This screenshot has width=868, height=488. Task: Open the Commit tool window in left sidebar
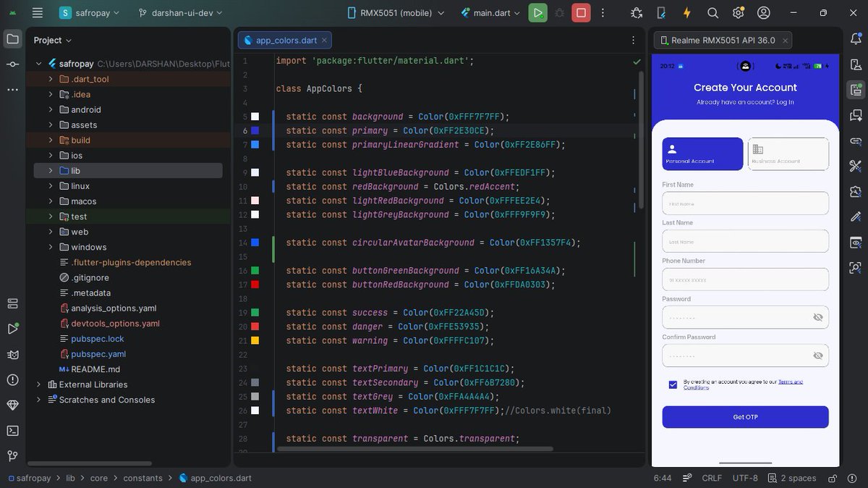click(12, 64)
